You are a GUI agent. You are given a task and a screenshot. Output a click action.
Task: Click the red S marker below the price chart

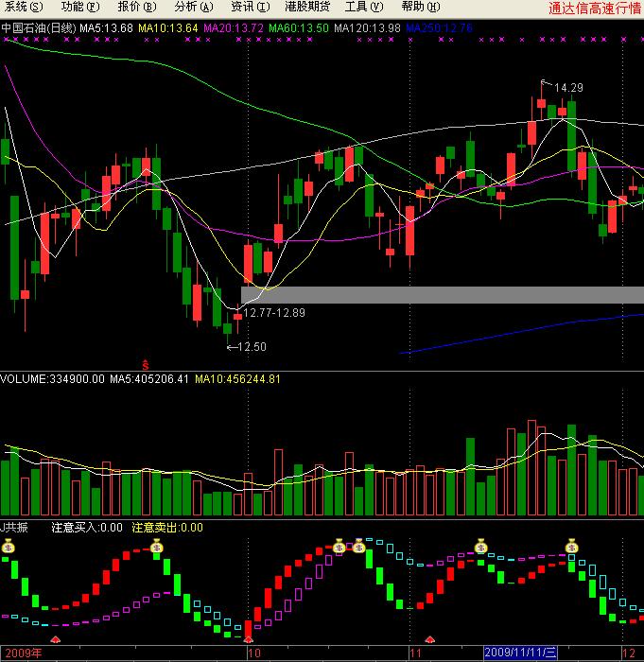(x=146, y=365)
